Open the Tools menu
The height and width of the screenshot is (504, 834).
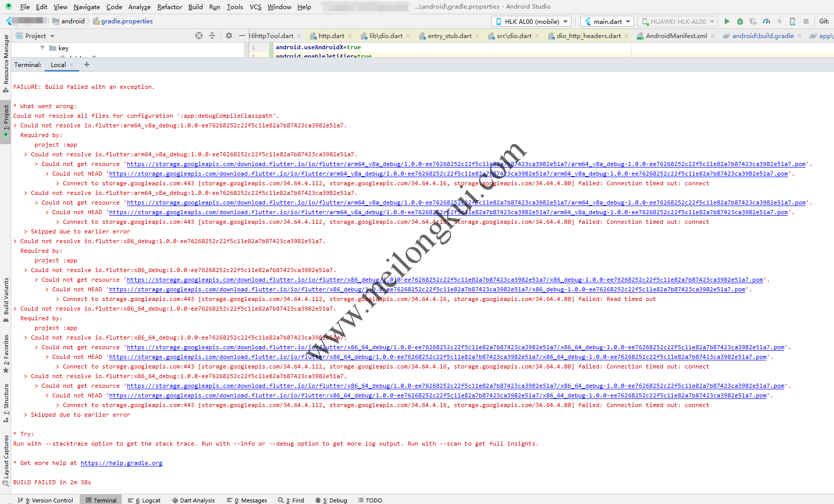pos(235,7)
